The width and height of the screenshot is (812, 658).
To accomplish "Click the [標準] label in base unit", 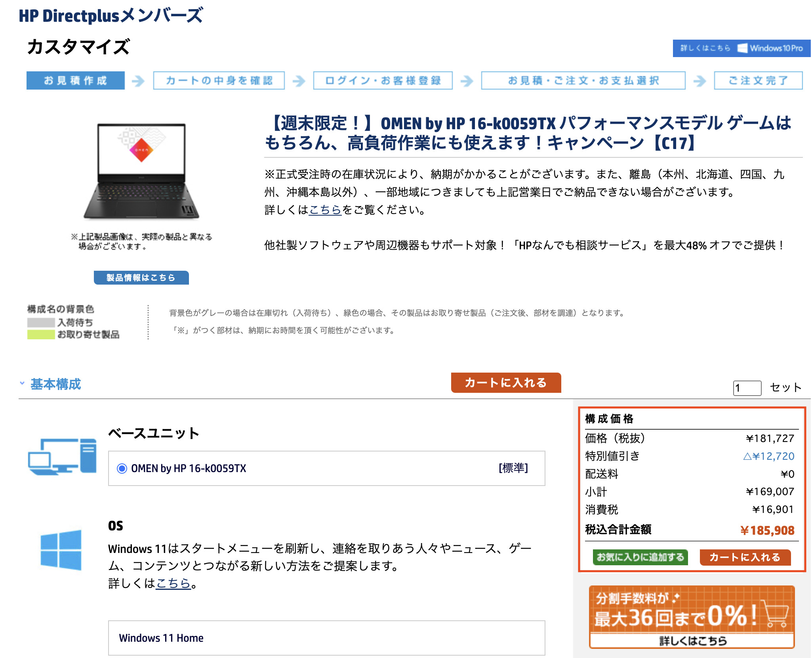I will point(513,468).
